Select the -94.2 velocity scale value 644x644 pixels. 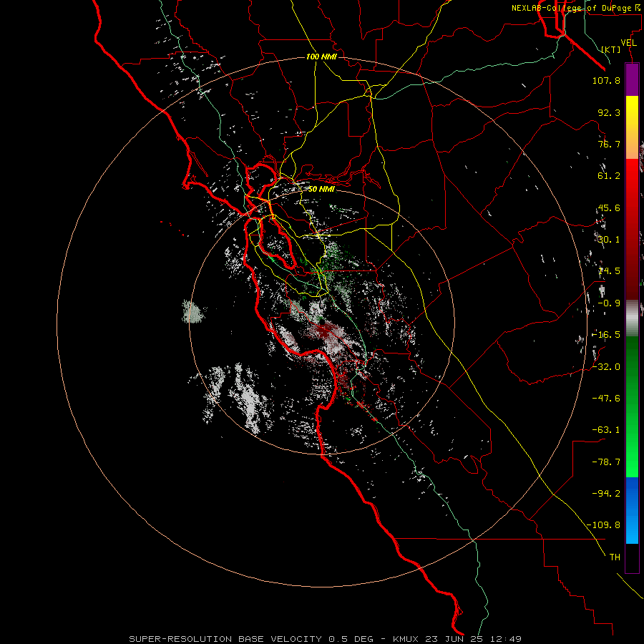[x=606, y=494]
